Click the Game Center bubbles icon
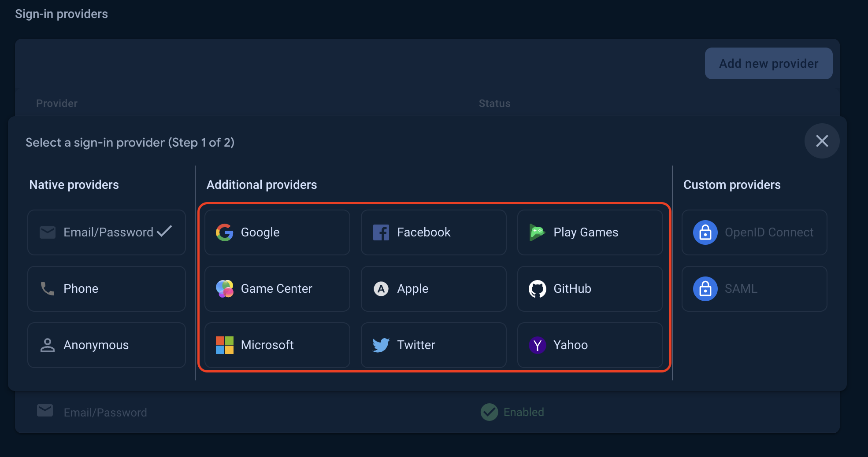The height and width of the screenshot is (457, 868). [x=224, y=289]
